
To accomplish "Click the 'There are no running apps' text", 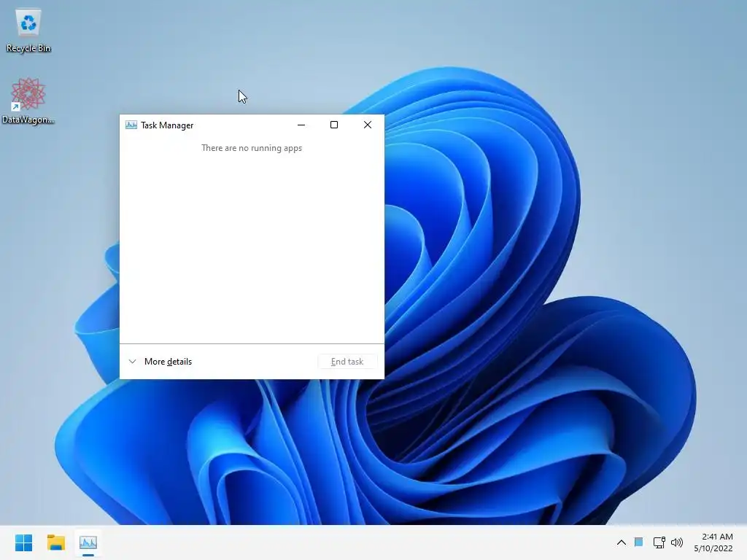I will click(252, 148).
